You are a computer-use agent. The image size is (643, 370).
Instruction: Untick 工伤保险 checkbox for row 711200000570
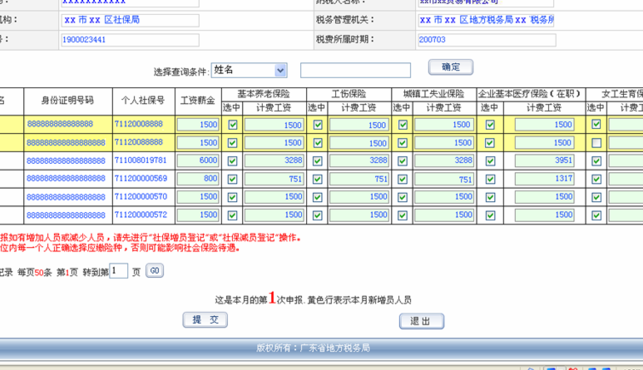(x=317, y=197)
